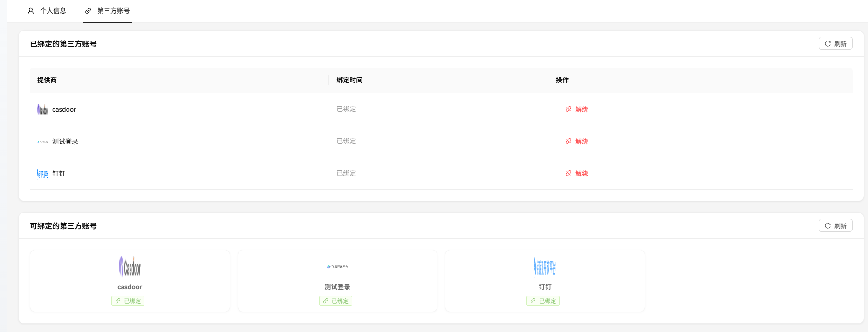Click the 绑定时间 column header
868x332 pixels.
349,80
